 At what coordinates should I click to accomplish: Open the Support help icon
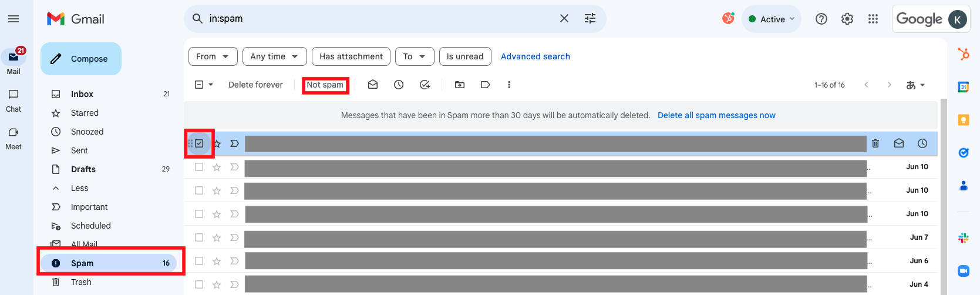point(821,19)
